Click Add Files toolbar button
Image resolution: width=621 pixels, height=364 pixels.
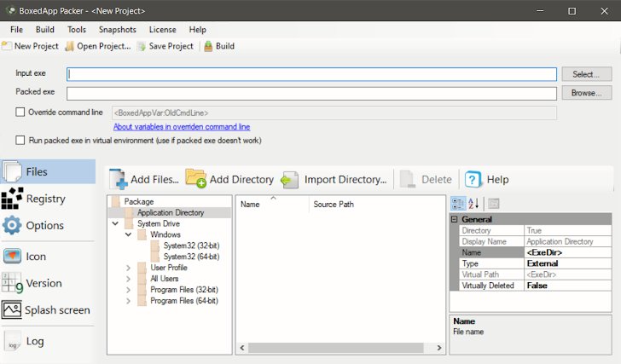pyautogui.click(x=144, y=180)
